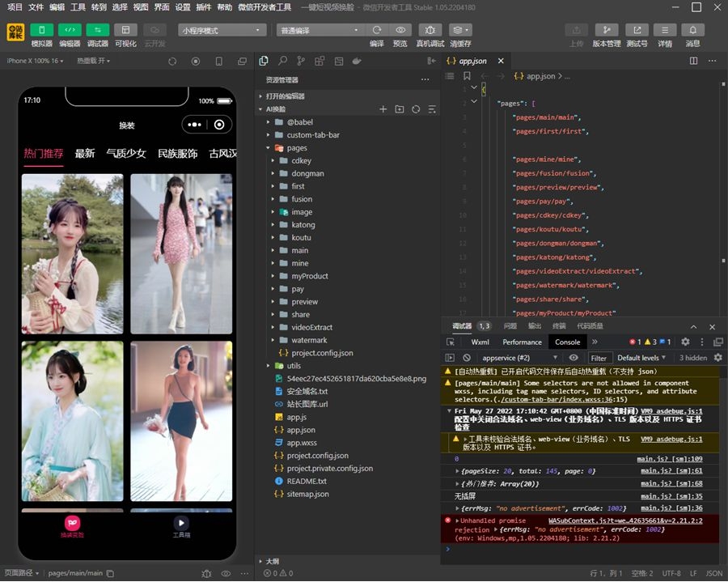Toggle the debugger panel (调试器) button
The height and width of the screenshot is (582, 728).
click(98, 30)
